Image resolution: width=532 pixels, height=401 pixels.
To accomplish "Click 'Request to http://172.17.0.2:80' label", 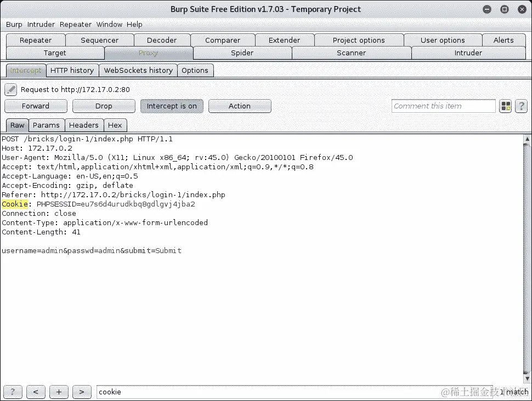I will pos(75,89).
